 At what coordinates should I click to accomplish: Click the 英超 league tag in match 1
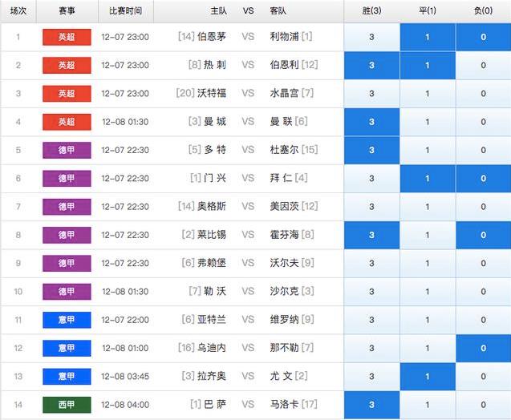coord(67,37)
